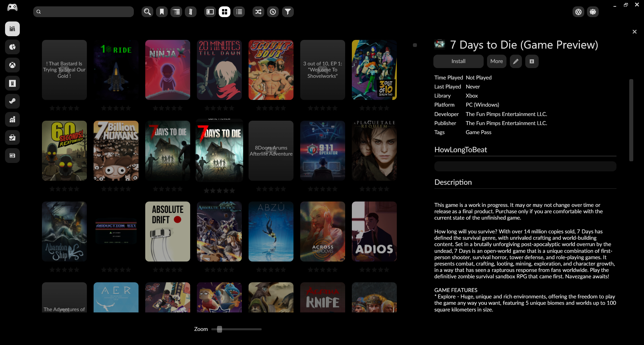This screenshot has height=345, width=644.
Task: Switch to Details view layout
Action: [x=210, y=12]
